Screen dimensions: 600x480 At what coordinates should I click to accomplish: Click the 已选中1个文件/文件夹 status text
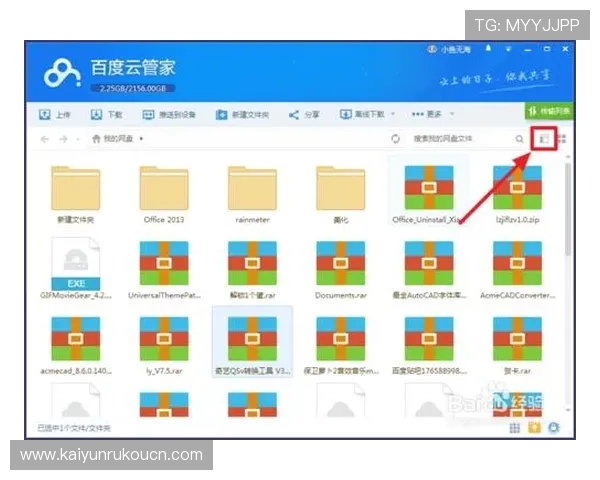coord(73,428)
